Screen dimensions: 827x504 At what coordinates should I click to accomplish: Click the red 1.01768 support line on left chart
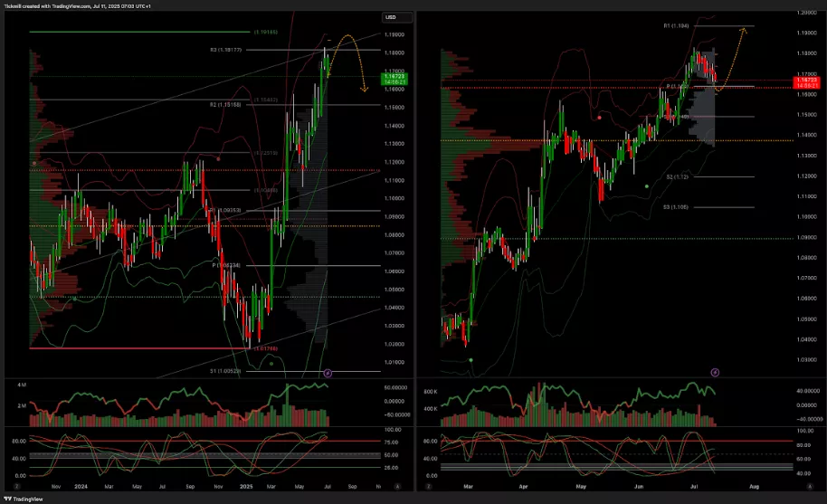coord(136,348)
